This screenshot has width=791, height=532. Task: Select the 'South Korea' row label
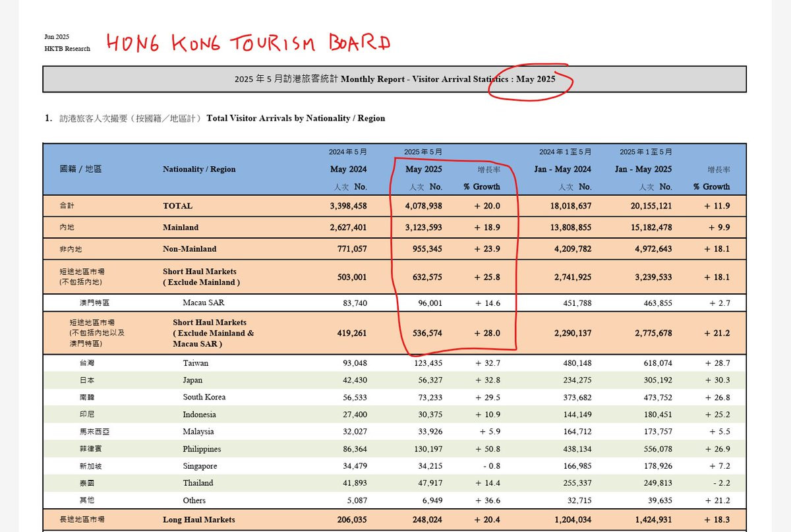click(204, 398)
